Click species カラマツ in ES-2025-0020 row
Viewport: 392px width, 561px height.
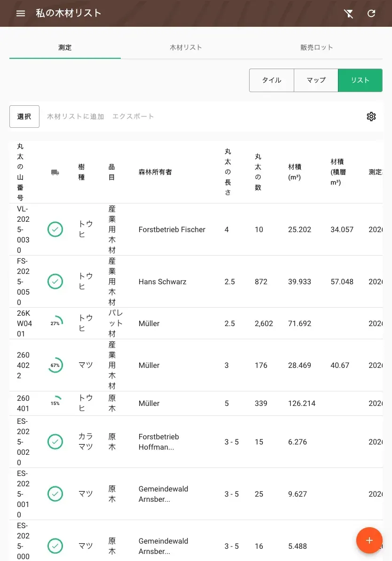[86, 442]
